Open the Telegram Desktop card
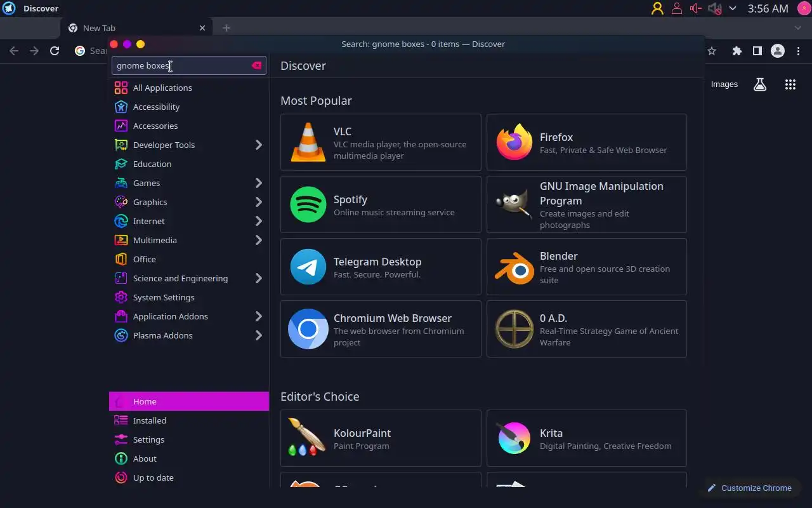The image size is (812, 508). (x=381, y=267)
